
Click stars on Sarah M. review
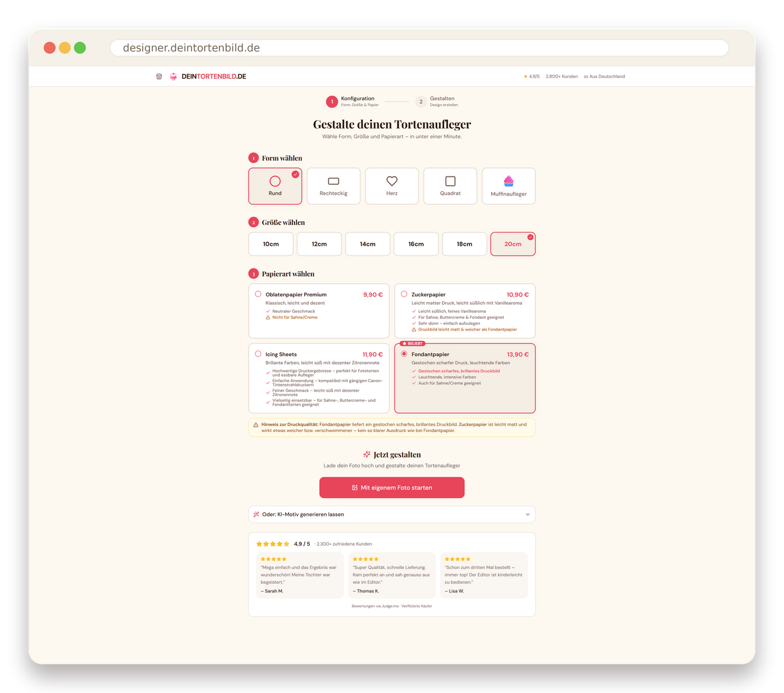273,559
